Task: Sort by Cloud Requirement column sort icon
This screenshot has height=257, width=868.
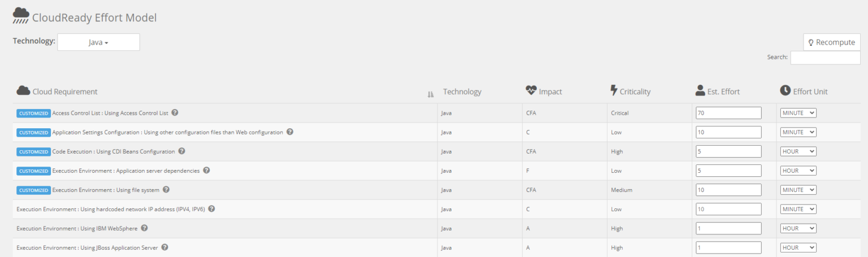Action: click(431, 94)
